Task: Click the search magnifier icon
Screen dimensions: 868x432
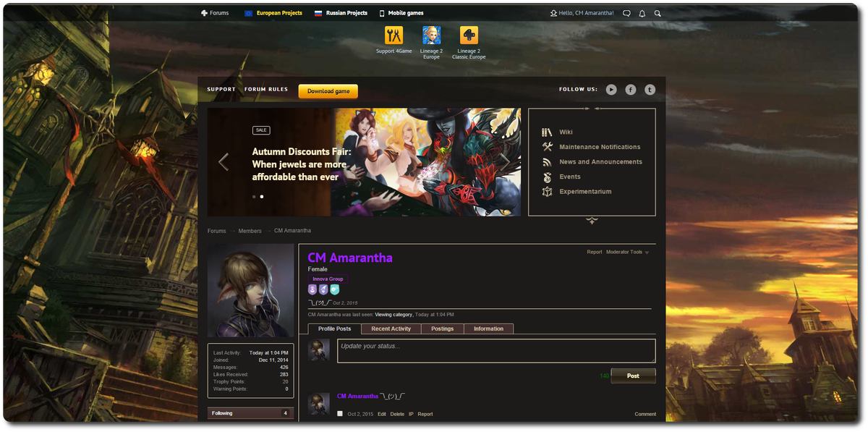Action: 658,13
